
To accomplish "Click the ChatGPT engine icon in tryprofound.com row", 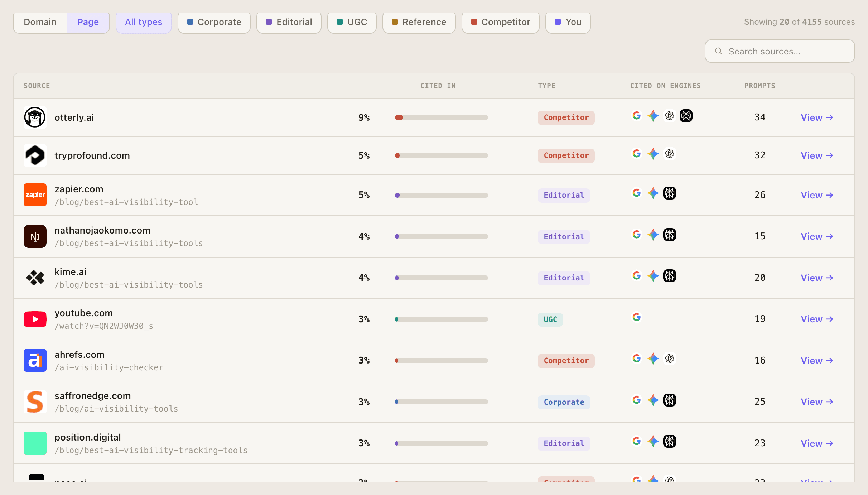I will coord(670,154).
